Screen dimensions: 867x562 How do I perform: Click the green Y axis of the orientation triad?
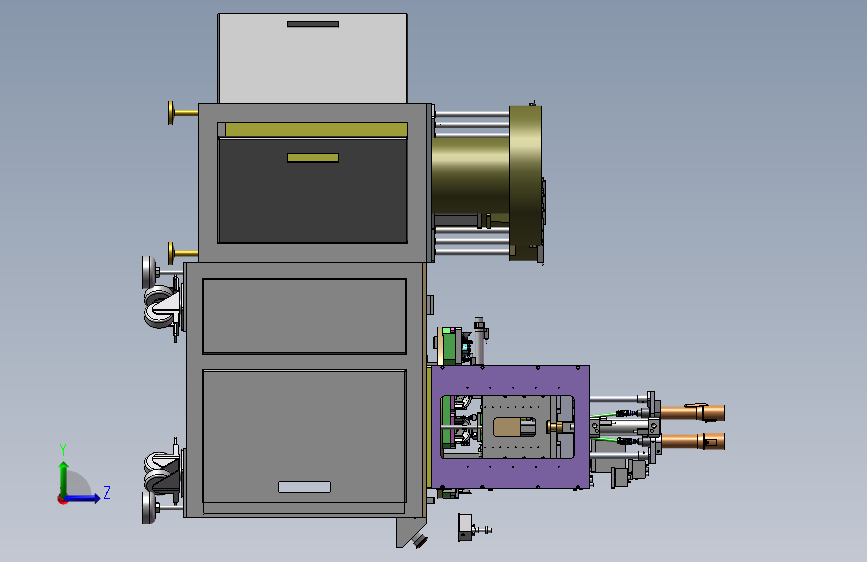pyautogui.click(x=64, y=479)
